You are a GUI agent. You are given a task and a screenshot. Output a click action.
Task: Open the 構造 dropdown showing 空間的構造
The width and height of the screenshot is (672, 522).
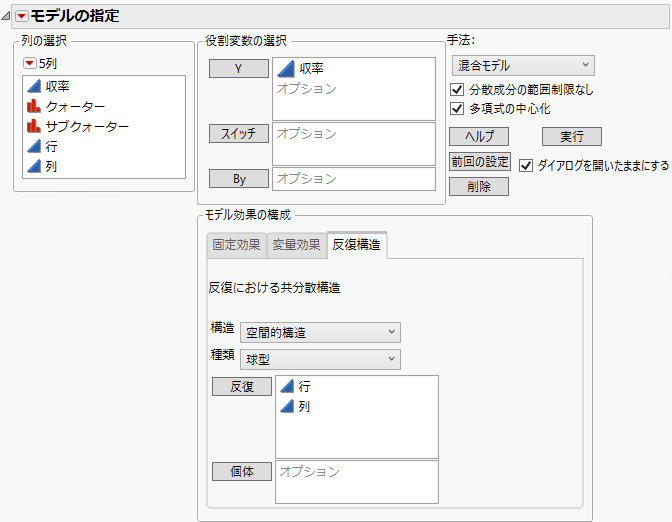[320, 333]
